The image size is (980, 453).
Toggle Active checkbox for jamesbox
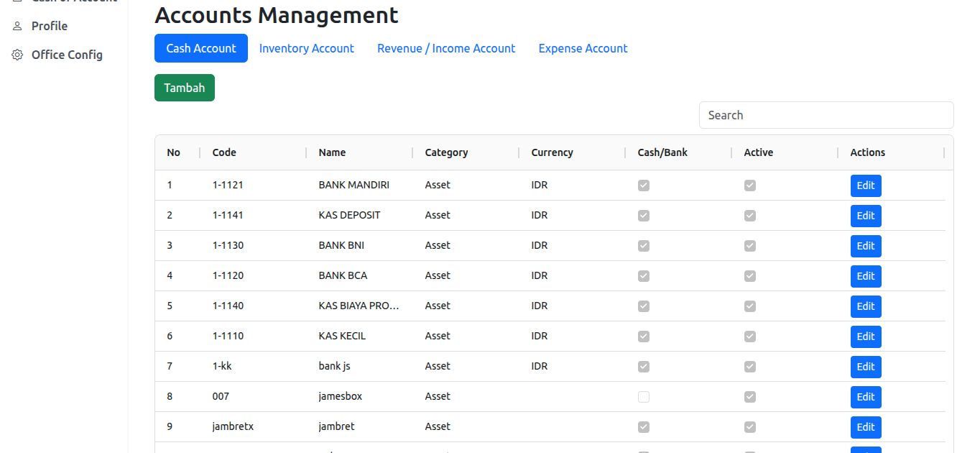click(750, 397)
